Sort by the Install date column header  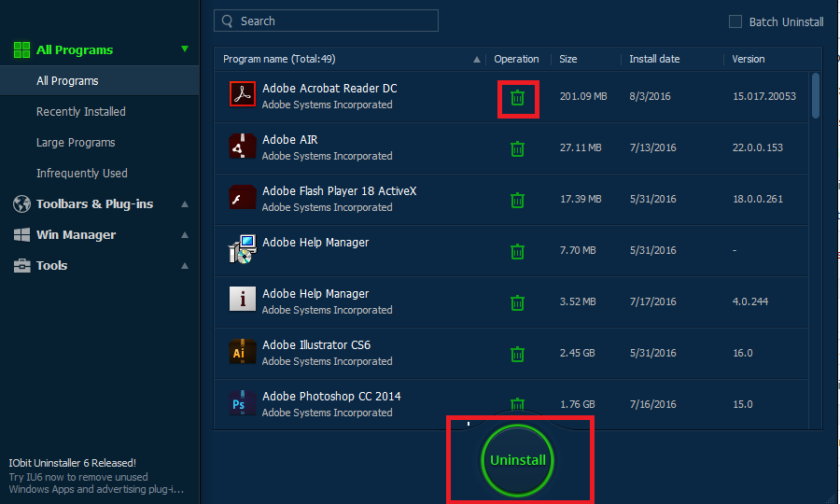tap(654, 59)
